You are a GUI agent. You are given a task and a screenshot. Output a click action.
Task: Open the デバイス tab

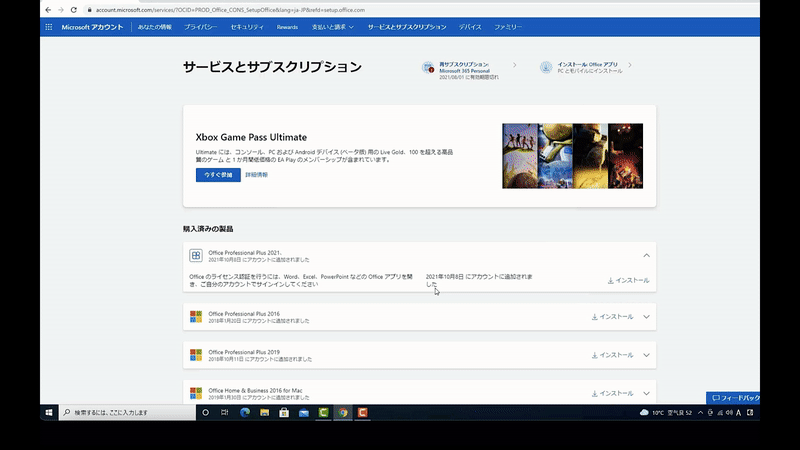470,27
